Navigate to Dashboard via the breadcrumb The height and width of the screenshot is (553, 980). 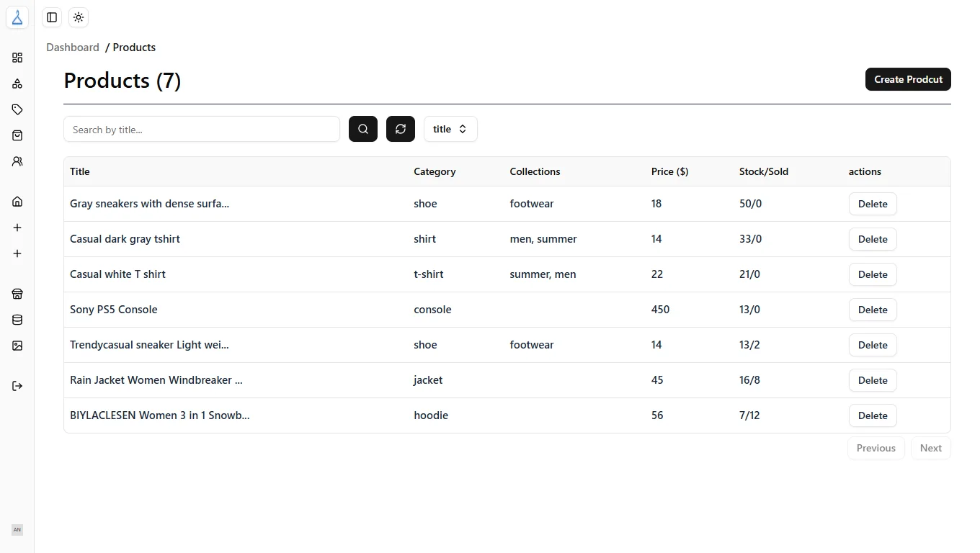(x=72, y=47)
